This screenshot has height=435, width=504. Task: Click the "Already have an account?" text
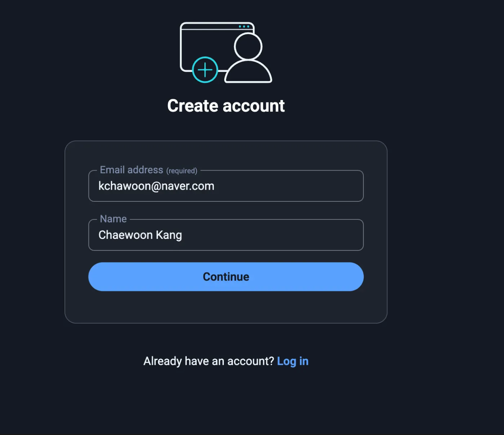(208, 361)
